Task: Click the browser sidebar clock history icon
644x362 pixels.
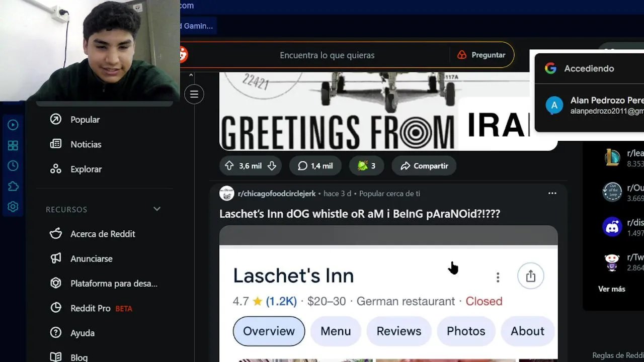Action: pos(13,165)
